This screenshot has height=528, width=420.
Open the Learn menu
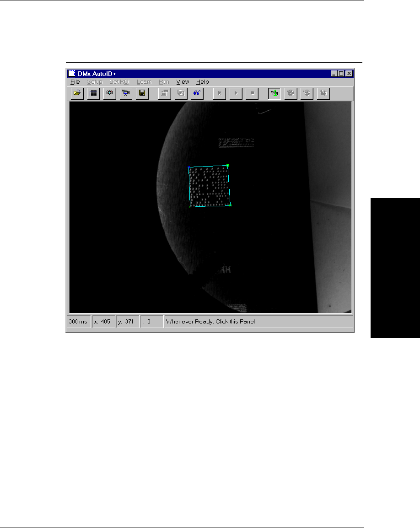coord(145,82)
